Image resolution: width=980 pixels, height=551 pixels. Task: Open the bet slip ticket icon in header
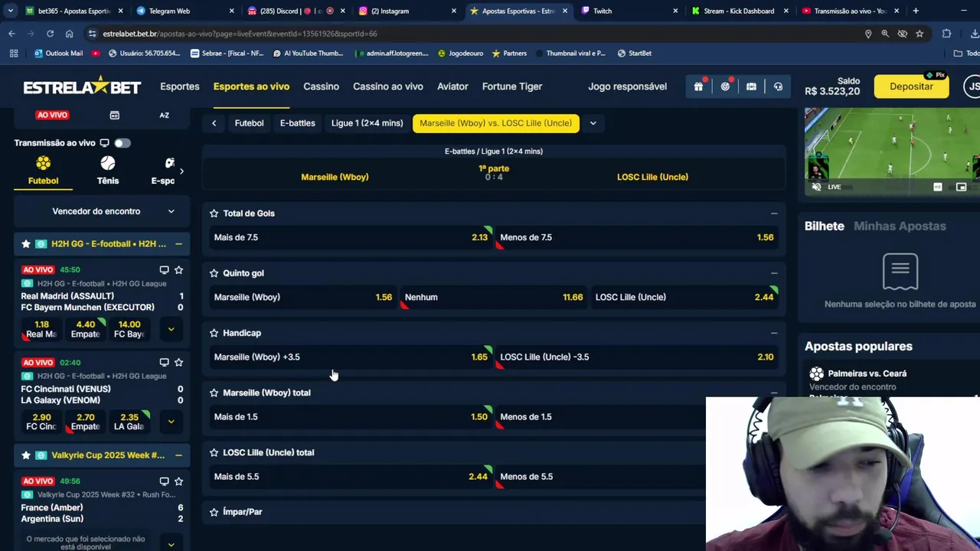751,86
